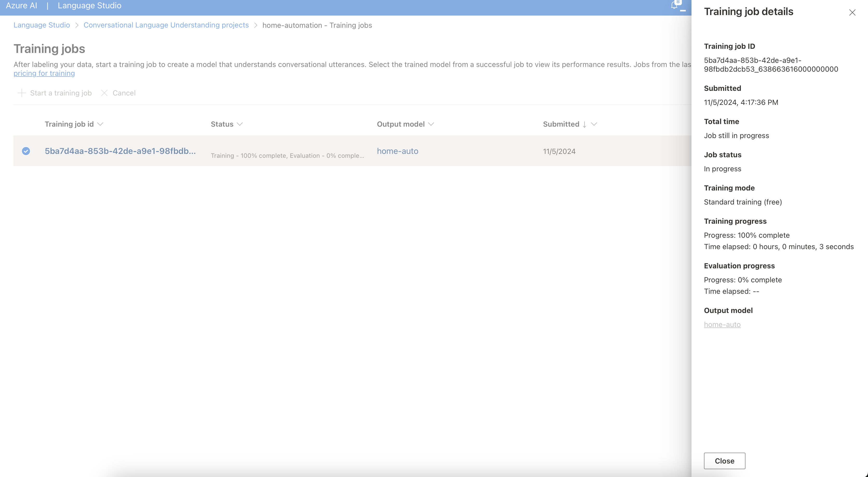Open home-auto link in details panel
The height and width of the screenshot is (477, 868).
722,324
